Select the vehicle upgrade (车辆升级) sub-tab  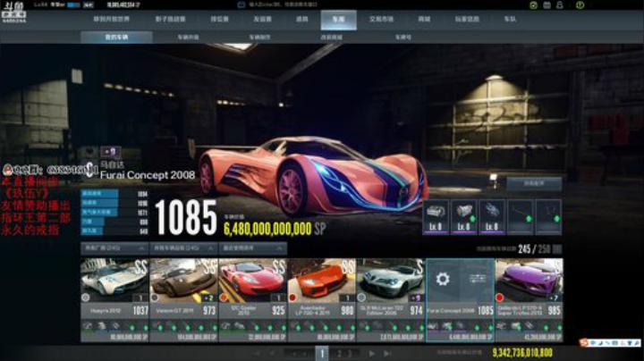188,38
